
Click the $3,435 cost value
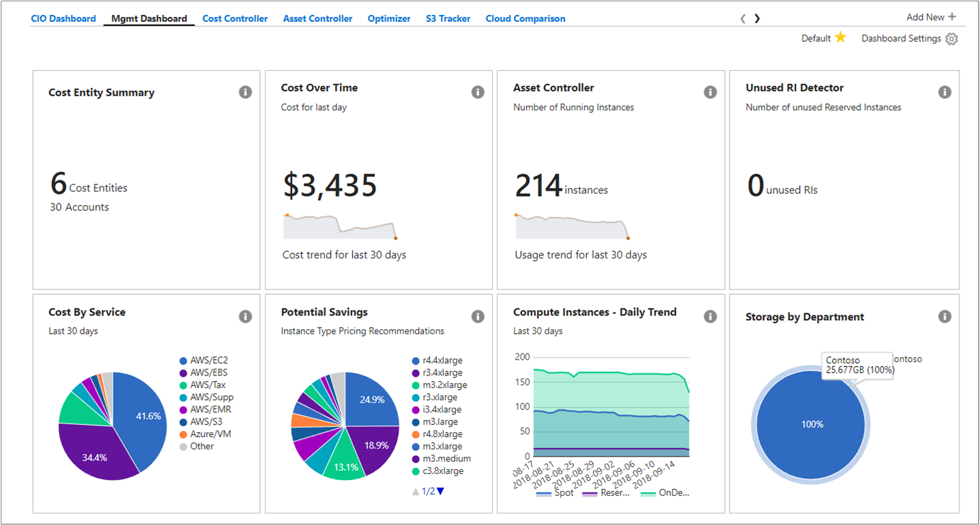click(x=330, y=185)
